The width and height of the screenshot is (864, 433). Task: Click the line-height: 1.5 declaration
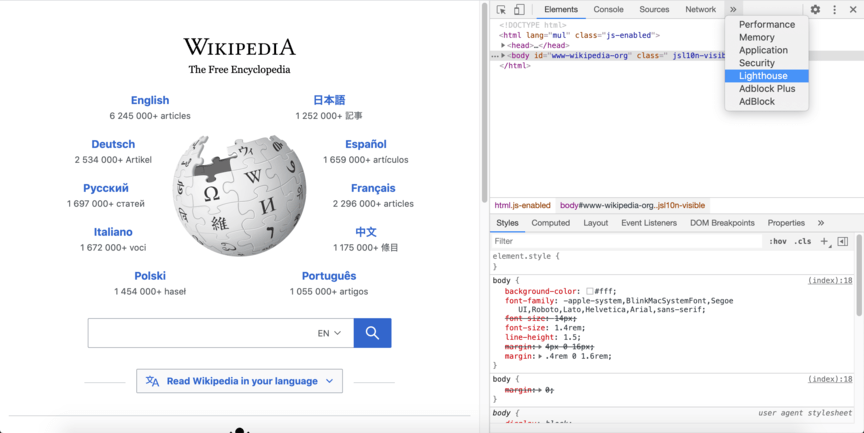[542, 337]
